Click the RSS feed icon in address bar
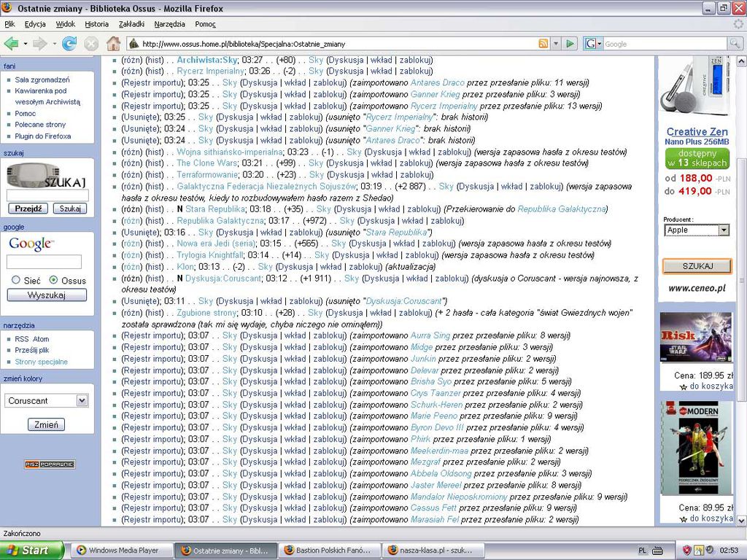 [x=543, y=44]
